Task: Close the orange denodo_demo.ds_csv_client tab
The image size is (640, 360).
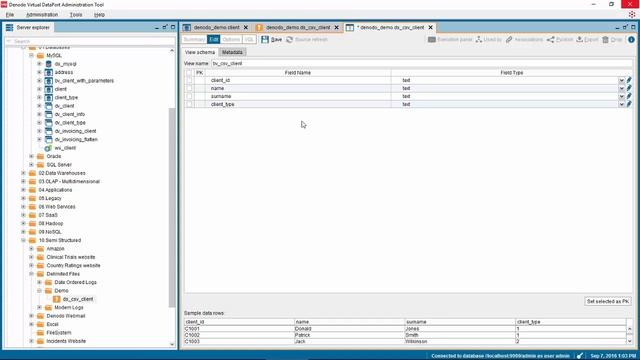Action: [x=337, y=27]
